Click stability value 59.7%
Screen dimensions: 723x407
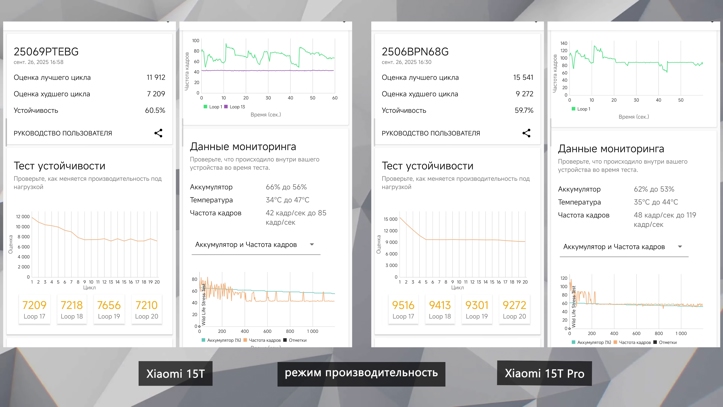(524, 111)
